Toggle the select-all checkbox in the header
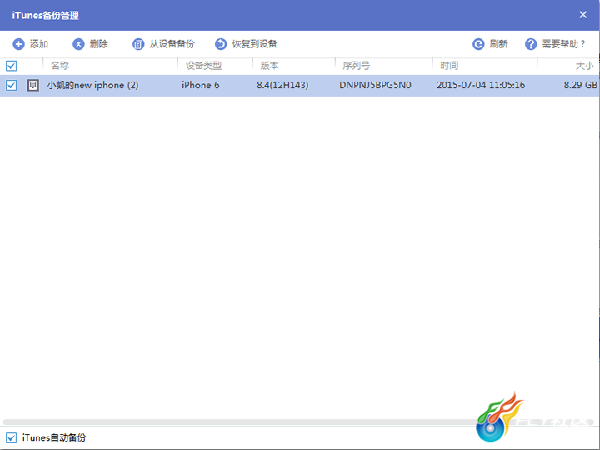This screenshot has width=600, height=450. click(11, 66)
